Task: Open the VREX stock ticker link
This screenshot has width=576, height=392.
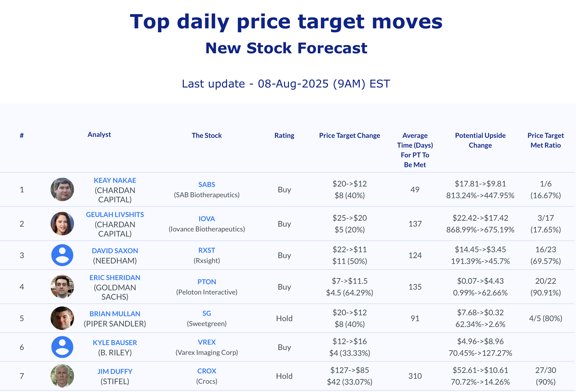Action: [x=207, y=342]
